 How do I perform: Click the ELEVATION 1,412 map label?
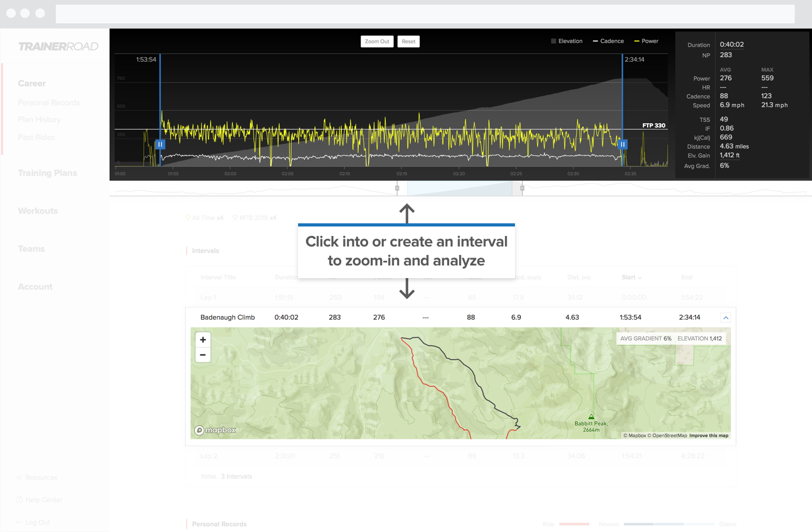pyautogui.click(x=700, y=339)
